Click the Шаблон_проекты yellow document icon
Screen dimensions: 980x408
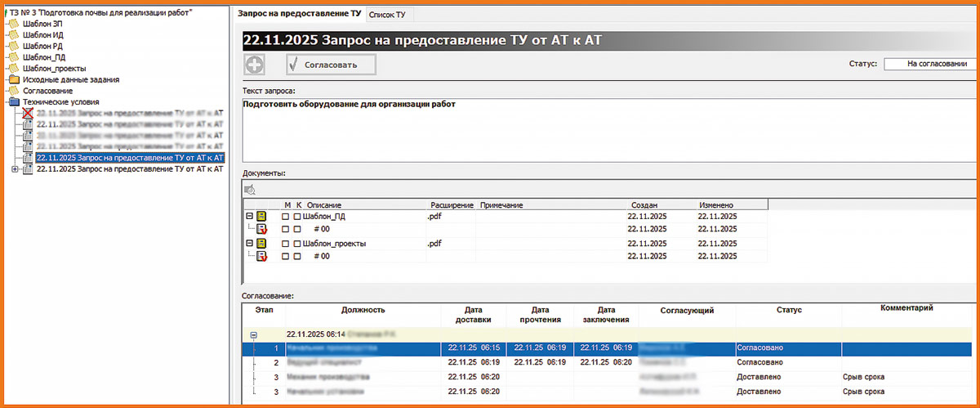(261, 244)
